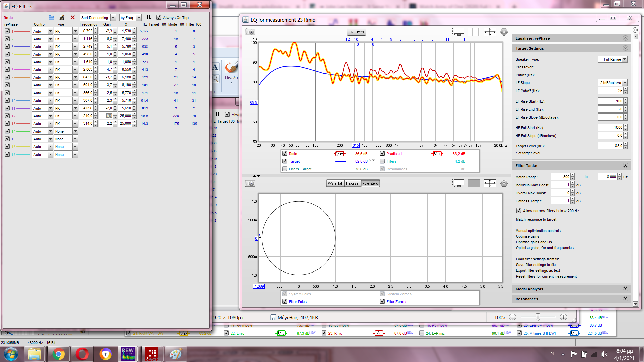Click the EQ Filters button
The image size is (644, 362).
(x=356, y=32)
